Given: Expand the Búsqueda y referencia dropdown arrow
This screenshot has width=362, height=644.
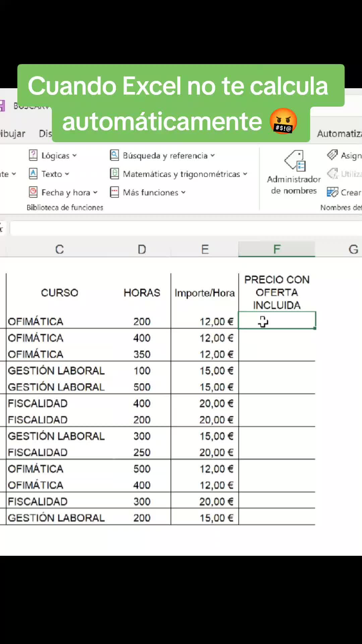Looking at the screenshot, I should click(x=213, y=156).
